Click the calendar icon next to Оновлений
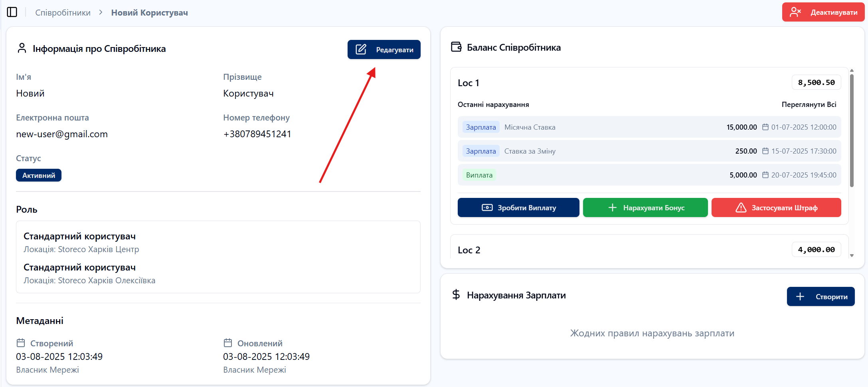Image resolution: width=868 pixels, height=387 pixels. tap(228, 343)
